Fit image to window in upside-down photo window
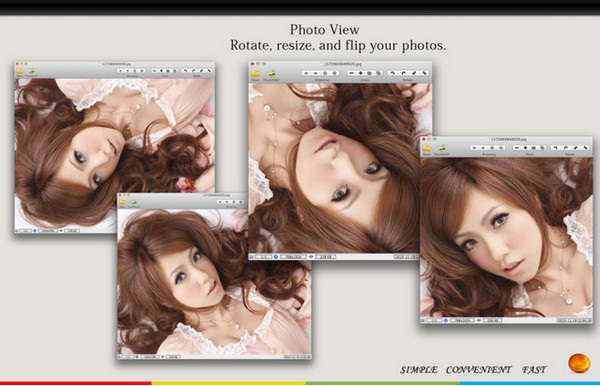This screenshot has width=600, height=386. 370,73
